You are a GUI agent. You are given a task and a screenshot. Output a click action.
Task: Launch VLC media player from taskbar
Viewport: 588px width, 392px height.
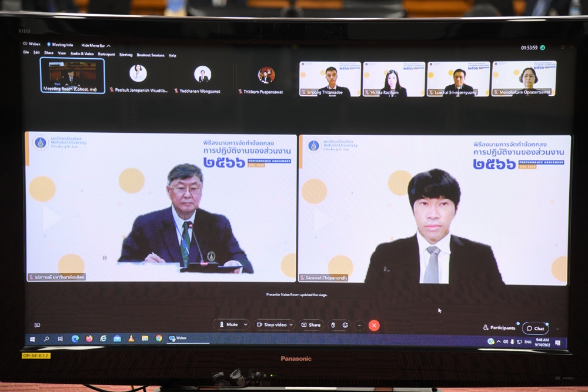pyautogui.click(x=131, y=339)
